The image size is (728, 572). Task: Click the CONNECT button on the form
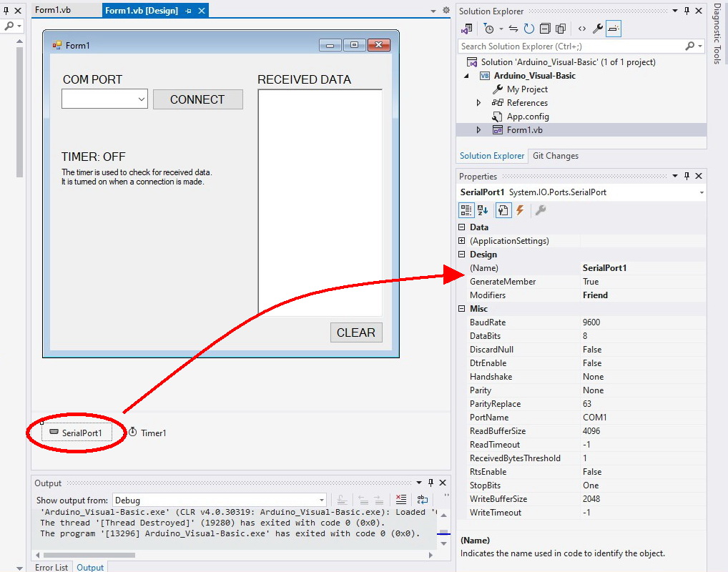[x=198, y=99]
